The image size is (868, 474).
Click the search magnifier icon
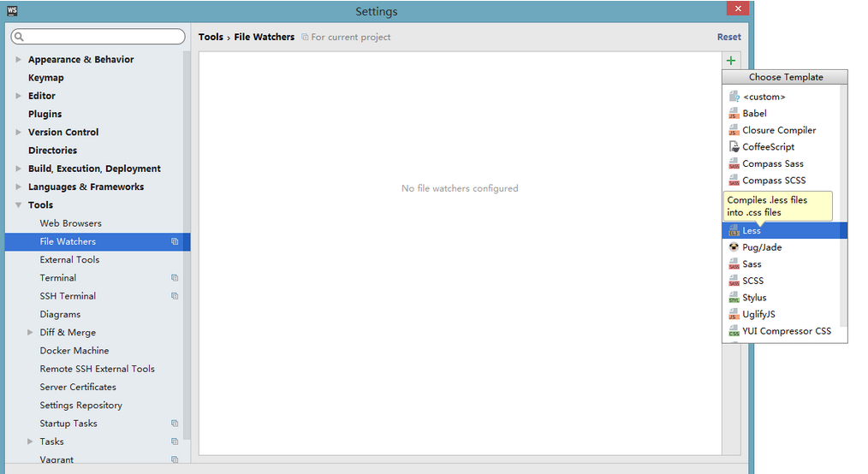click(x=20, y=37)
